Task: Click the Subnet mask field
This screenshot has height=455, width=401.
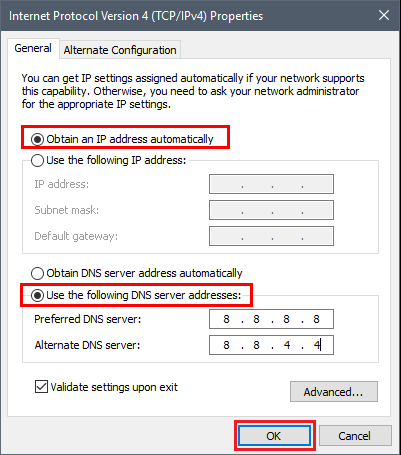Action: [271, 210]
